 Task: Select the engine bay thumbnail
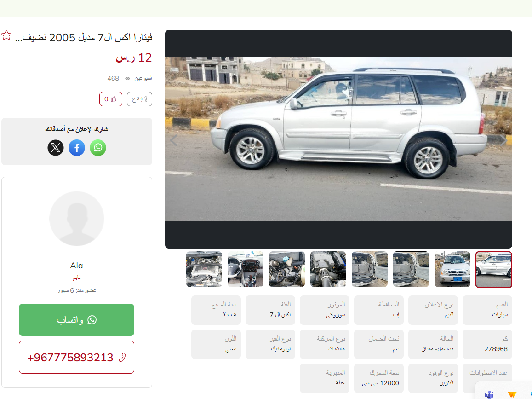point(204,269)
